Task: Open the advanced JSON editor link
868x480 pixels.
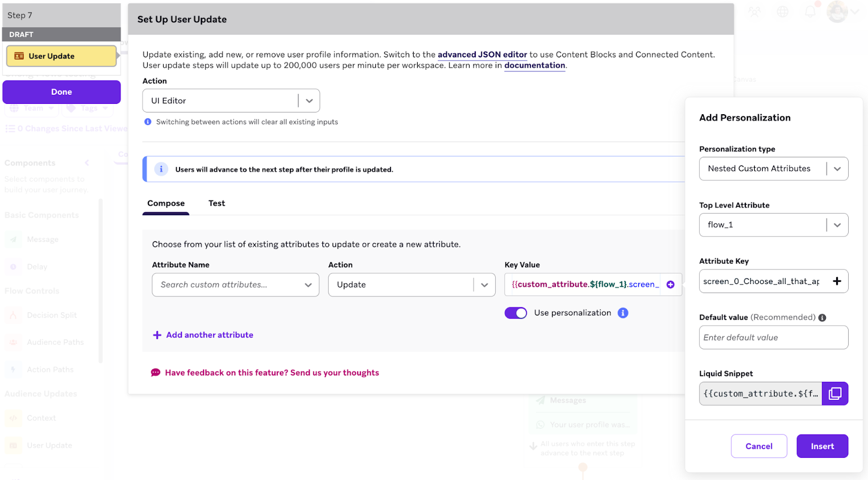Action: [481, 55]
